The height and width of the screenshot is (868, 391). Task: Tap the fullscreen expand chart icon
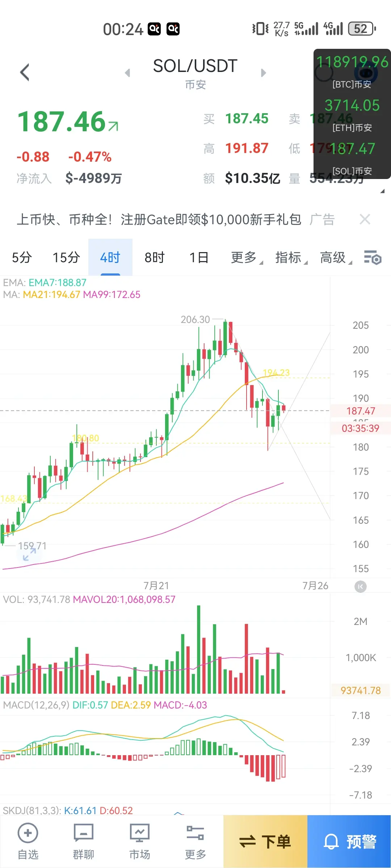29,554
